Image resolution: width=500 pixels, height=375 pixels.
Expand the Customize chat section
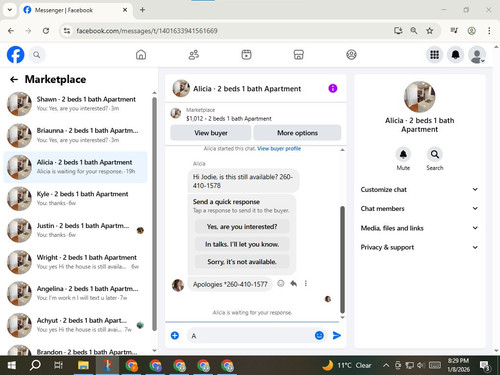click(x=419, y=189)
